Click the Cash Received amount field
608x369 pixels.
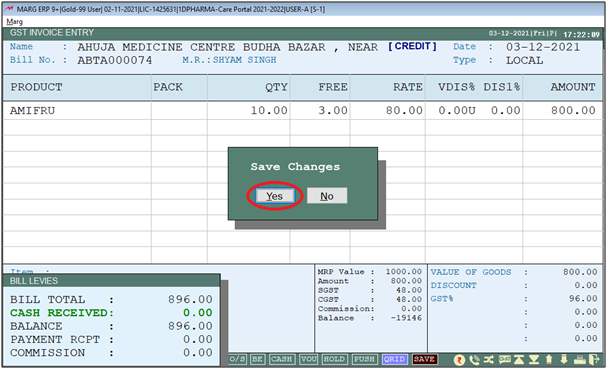click(x=198, y=313)
